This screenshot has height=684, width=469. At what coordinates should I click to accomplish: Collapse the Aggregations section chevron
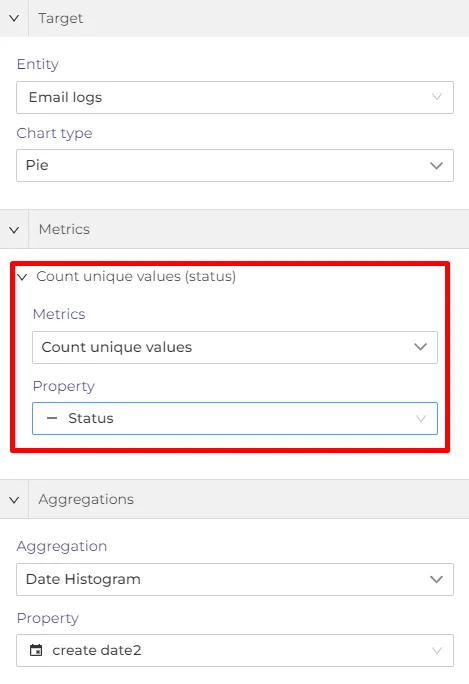[14, 499]
